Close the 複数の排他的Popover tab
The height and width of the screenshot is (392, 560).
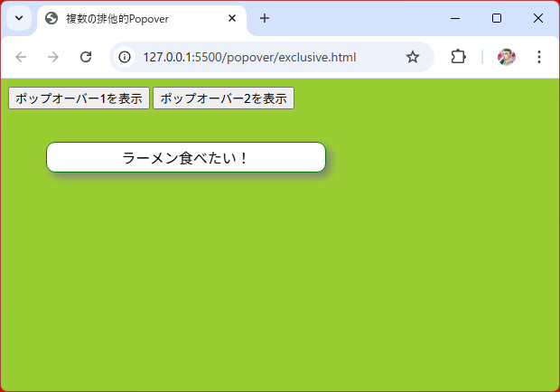click(232, 18)
